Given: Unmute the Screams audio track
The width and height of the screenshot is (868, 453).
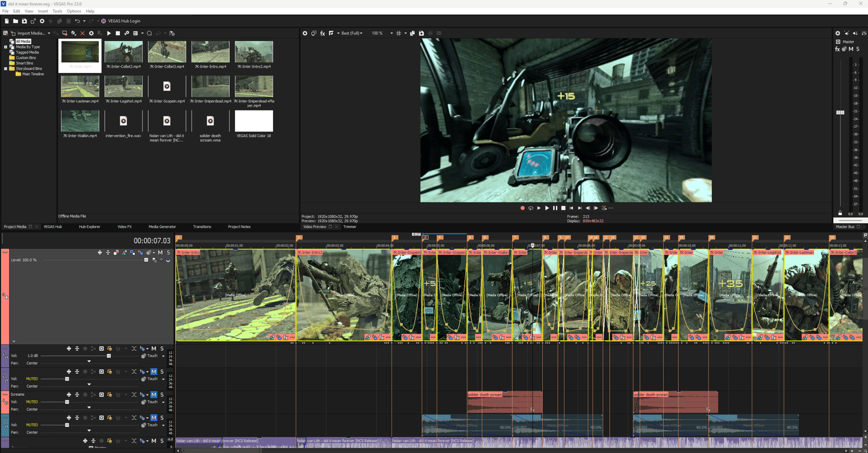Looking at the screenshot, I should click(154, 395).
